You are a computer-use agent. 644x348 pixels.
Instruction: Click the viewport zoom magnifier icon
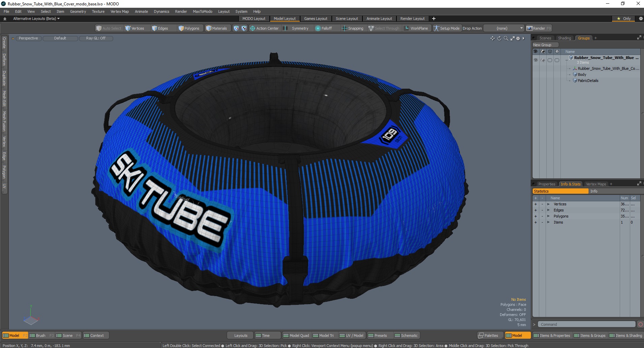click(x=506, y=38)
